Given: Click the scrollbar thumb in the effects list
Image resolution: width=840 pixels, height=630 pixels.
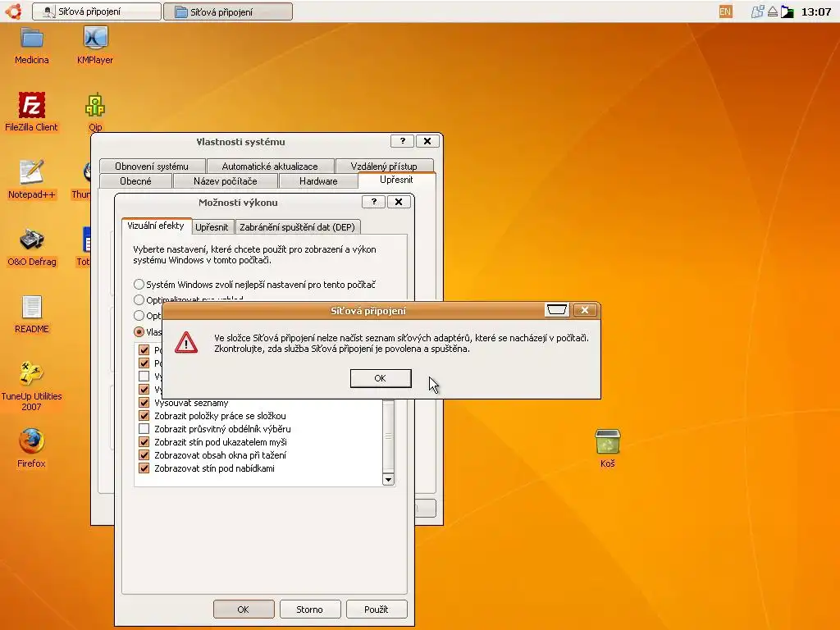Looking at the screenshot, I should [x=388, y=436].
